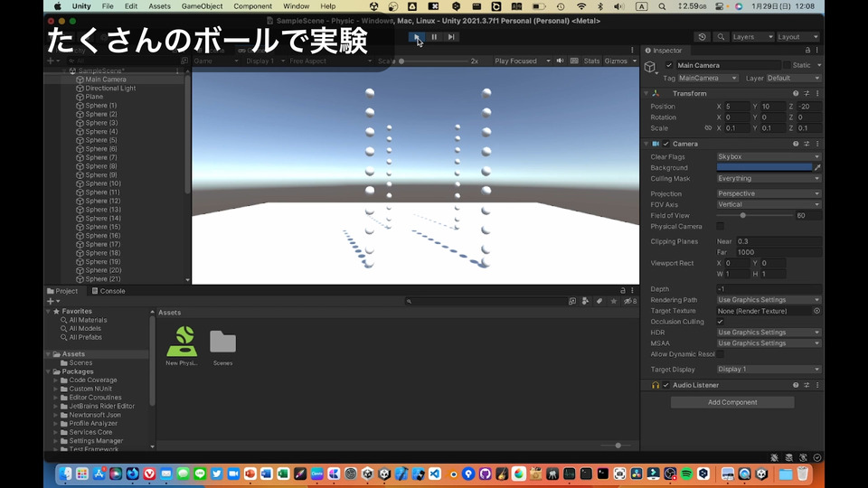Open the Window menu
Image resolution: width=868 pixels, height=488 pixels.
[297, 6]
